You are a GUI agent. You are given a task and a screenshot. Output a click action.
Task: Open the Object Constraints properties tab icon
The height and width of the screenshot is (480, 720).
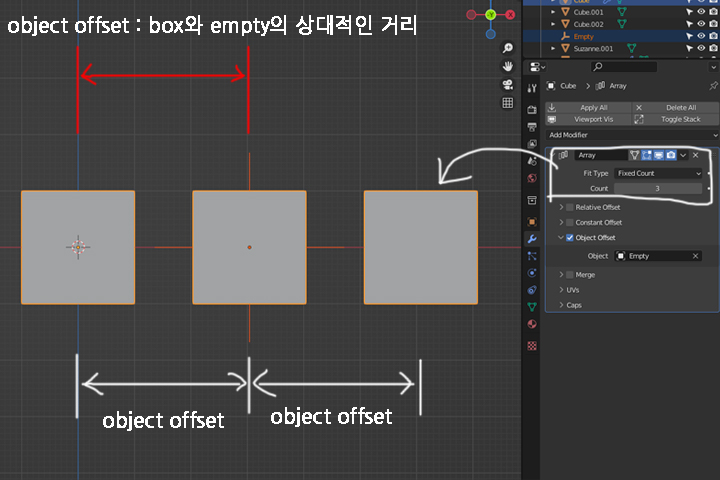tap(532, 290)
